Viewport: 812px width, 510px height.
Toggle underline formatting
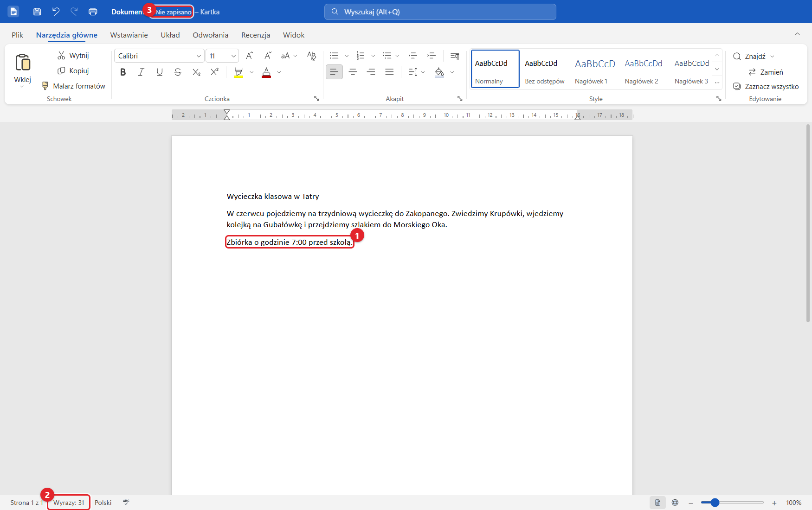point(160,72)
